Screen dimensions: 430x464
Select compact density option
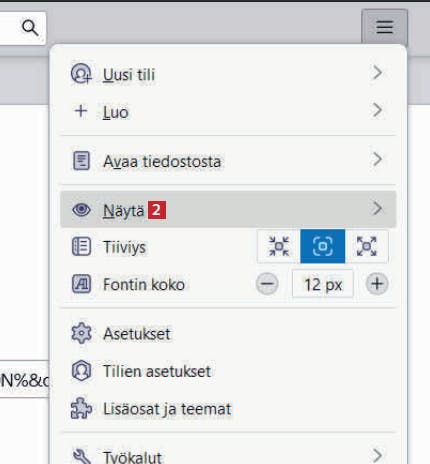tap(279, 246)
